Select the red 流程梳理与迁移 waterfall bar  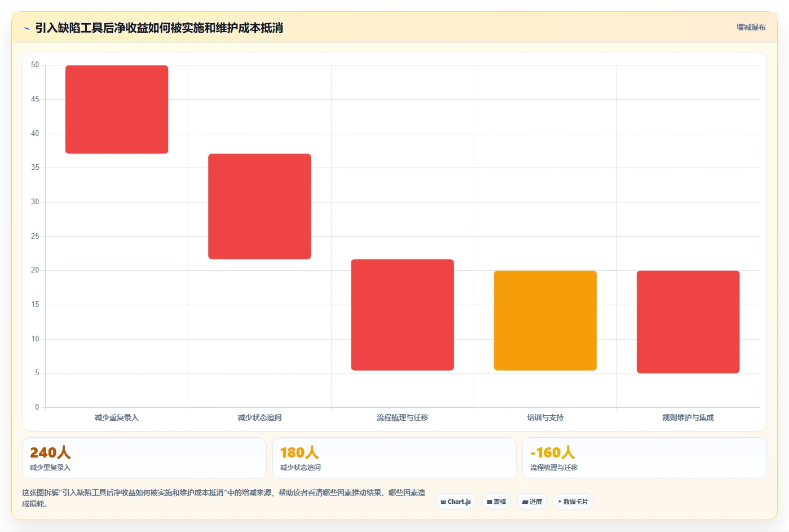coord(402,315)
